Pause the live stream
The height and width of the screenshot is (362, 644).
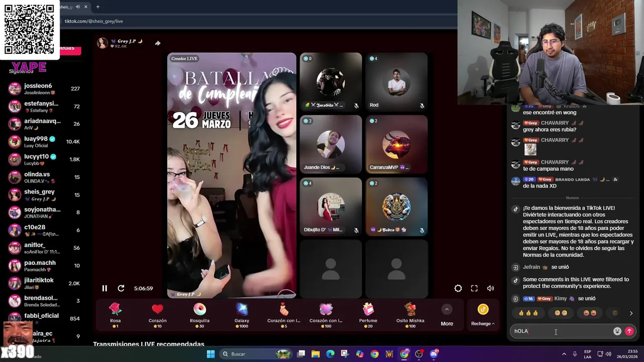[105, 288]
